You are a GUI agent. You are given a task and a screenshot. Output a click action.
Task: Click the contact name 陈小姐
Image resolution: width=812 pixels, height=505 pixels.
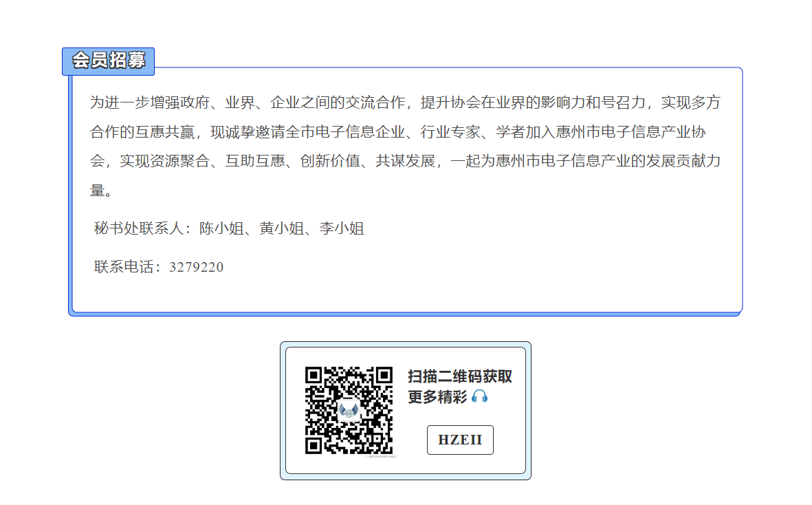coord(222,229)
